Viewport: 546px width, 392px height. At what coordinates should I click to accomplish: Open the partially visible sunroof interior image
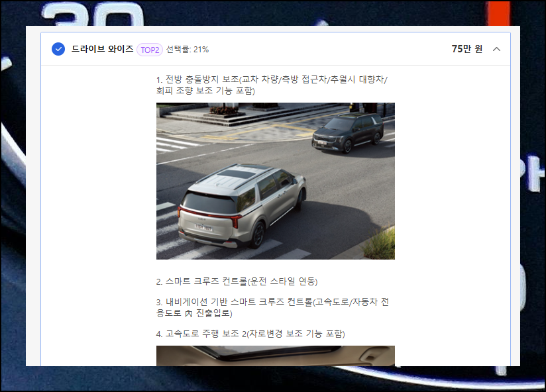[x=276, y=356]
